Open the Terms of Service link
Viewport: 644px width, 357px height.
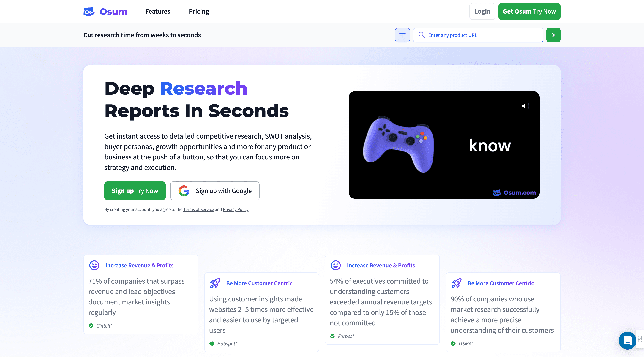198,209
